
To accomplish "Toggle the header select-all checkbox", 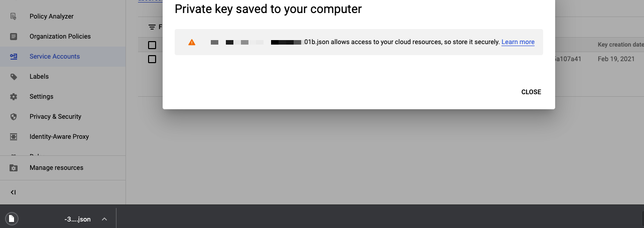I will [152, 45].
